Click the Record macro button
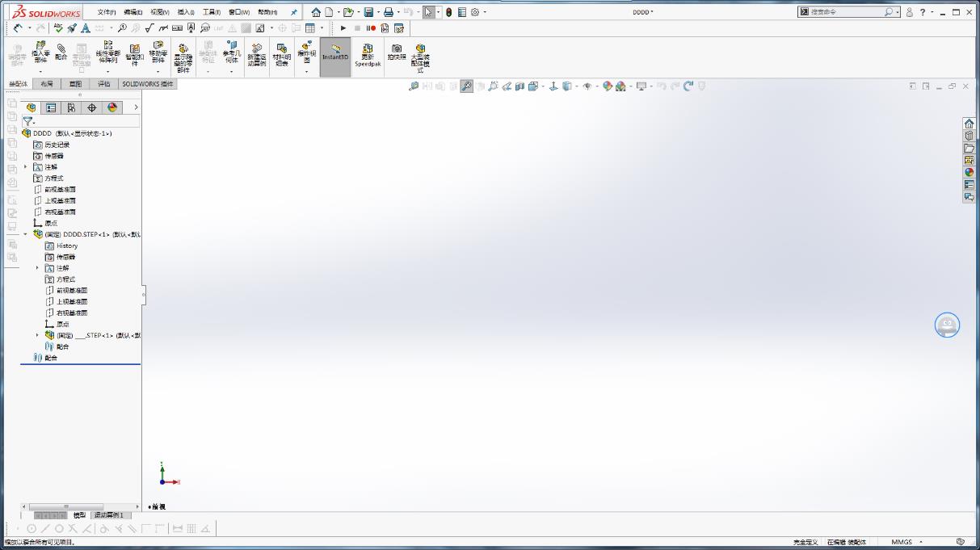This screenshot has width=980, height=550. 371,27
